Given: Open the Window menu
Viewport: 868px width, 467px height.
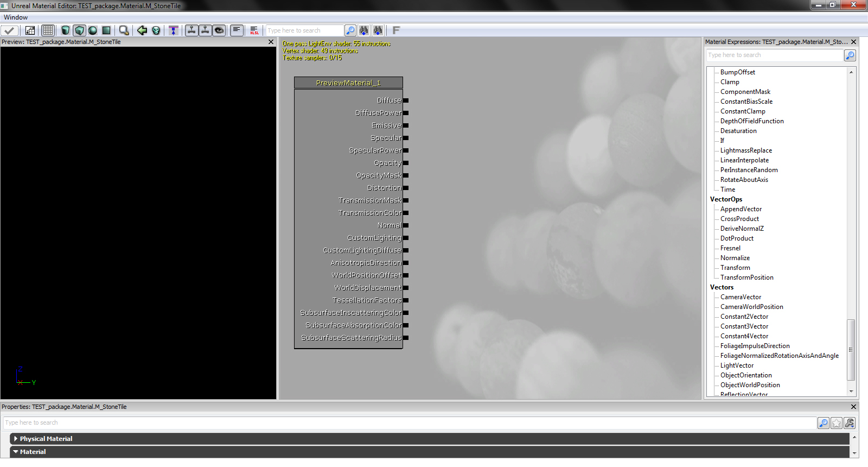Looking at the screenshot, I should point(16,17).
